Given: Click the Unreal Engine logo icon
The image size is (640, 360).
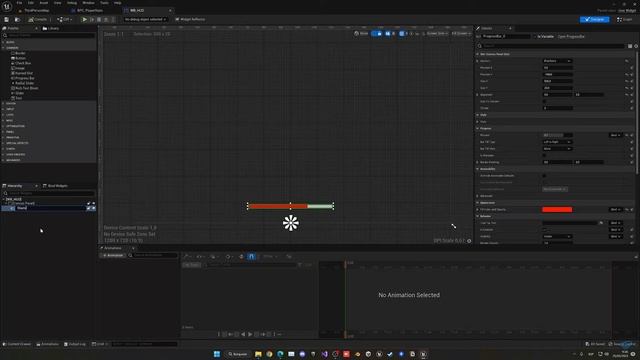Looking at the screenshot, I should tap(7, 6).
